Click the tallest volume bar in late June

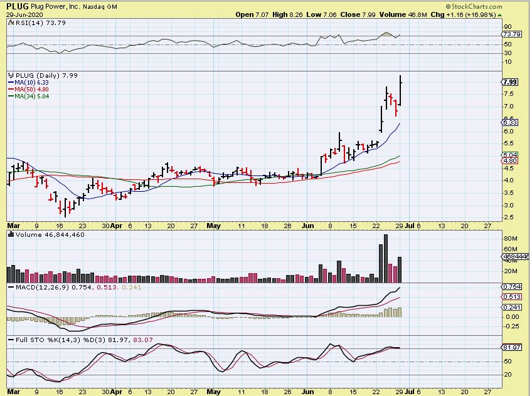(386, 258)
